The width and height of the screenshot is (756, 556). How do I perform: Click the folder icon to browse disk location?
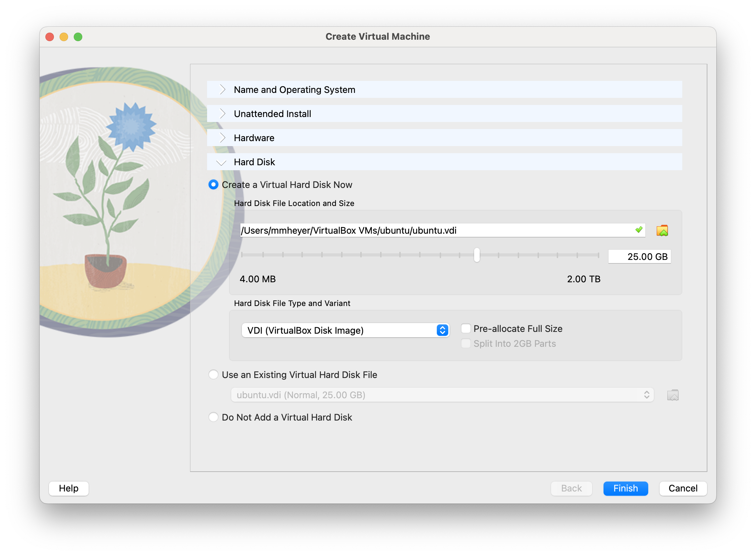(662, 230)
